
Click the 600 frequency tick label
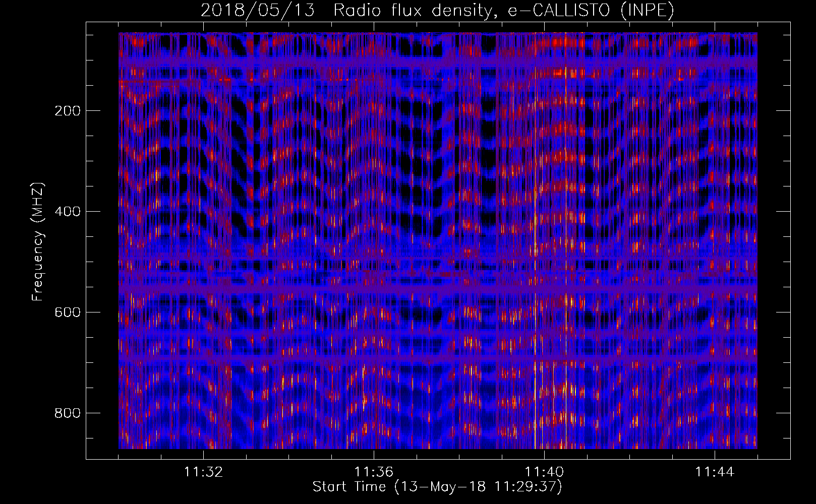coord(67,312)
